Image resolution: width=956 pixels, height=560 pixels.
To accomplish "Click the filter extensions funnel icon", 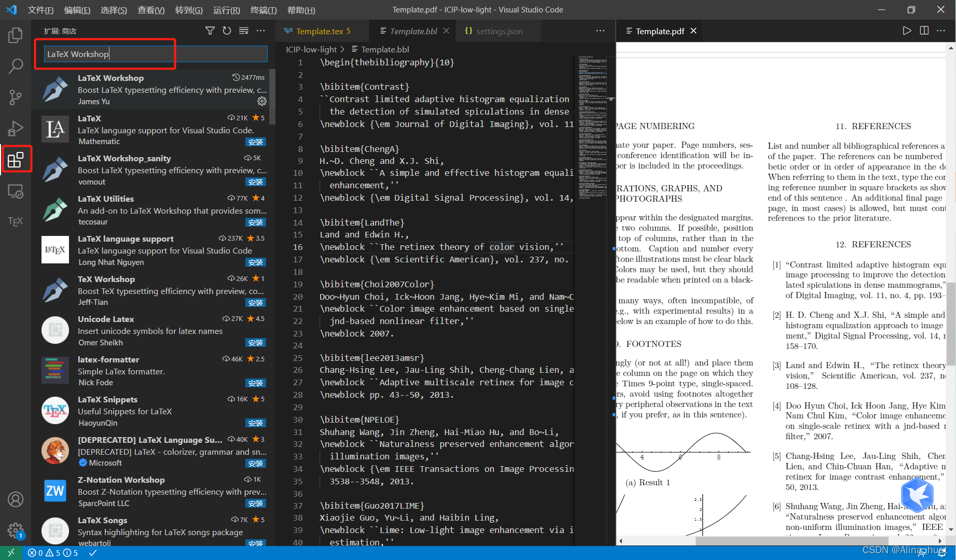I will point(210,31).
